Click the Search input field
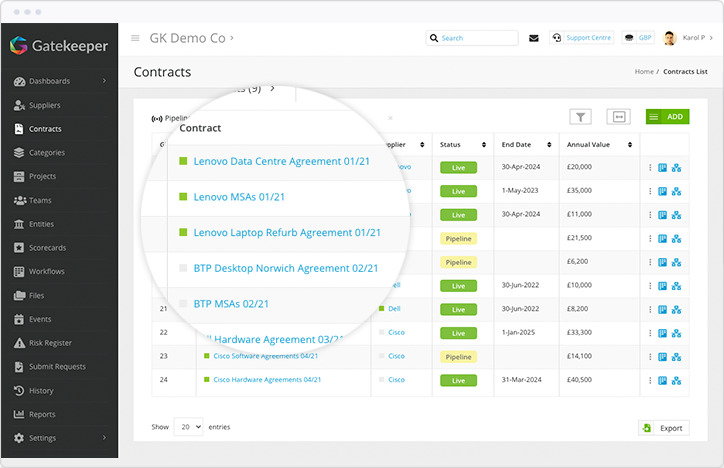 click(x=476, y=38)
